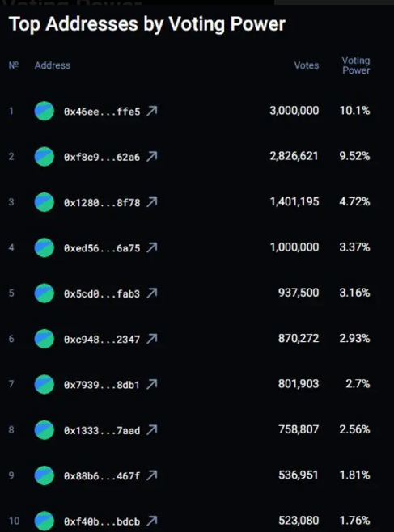Click arrow icon beside 0xc948...2347
This screenshot has height=532, width=394.
click(152, 339)
